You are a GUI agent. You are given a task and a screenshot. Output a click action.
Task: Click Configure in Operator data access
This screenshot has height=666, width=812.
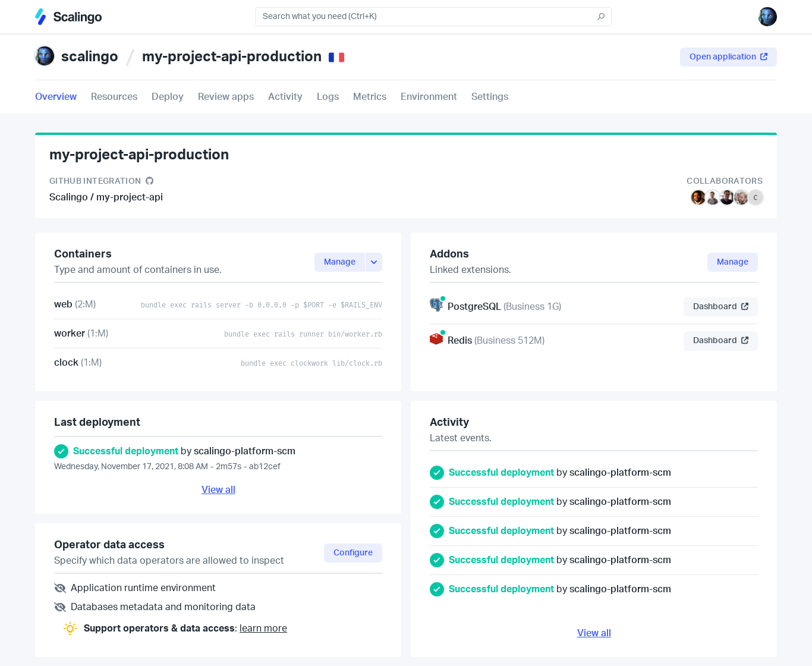[353, 553]
